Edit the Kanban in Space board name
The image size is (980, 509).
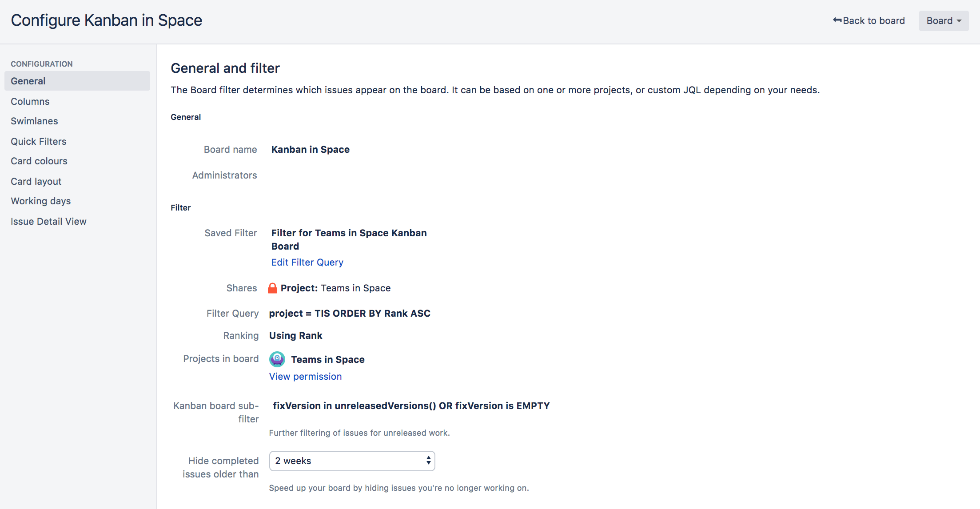coord(310,150)
